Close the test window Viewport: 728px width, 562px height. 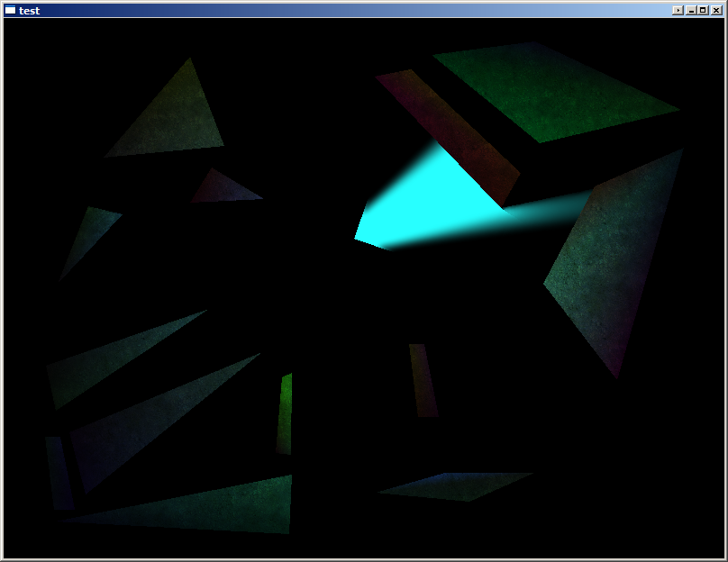pyautogui.click(x=714, y=11)
